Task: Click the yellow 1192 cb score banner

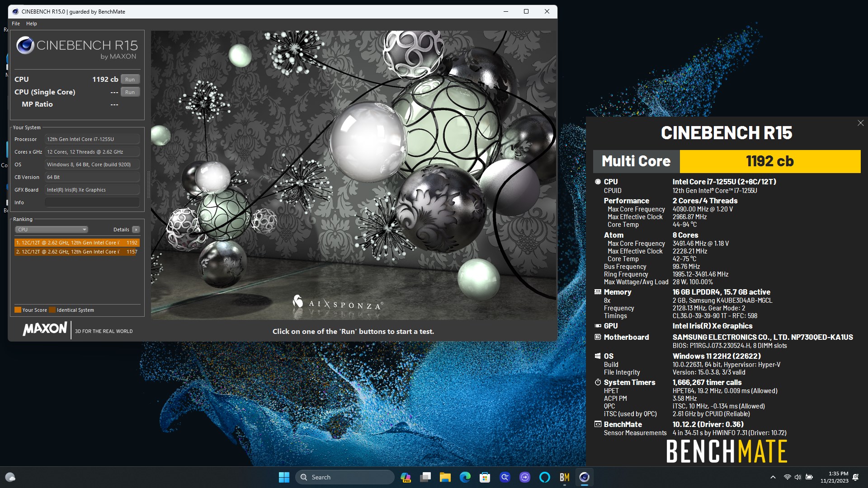Action: click(x=770, y=161)
